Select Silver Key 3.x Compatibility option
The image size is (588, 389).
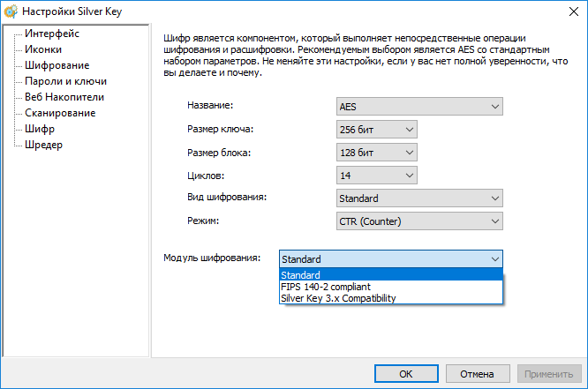pos(338,298)
